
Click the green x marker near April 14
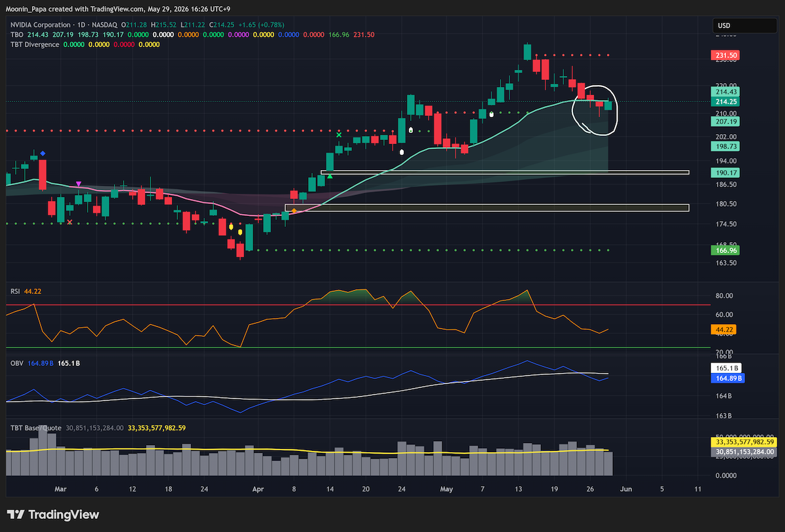339,135
